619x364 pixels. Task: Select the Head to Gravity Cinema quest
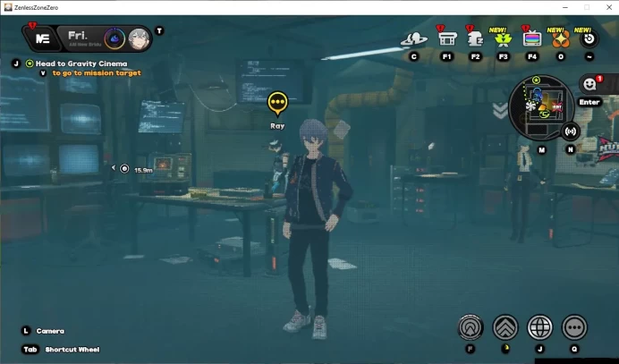coord(81,63)
